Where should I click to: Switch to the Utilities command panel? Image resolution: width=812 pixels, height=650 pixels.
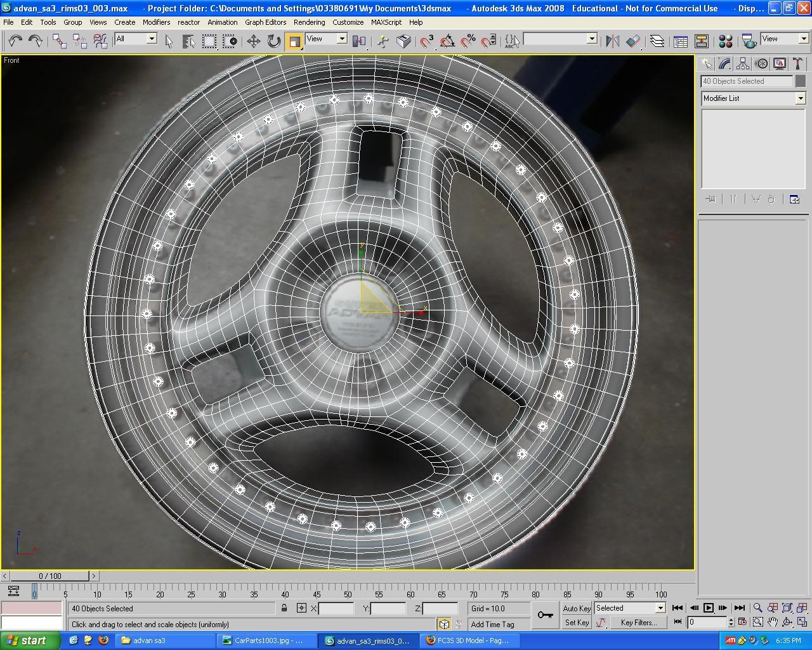click(x=798, y=63)
